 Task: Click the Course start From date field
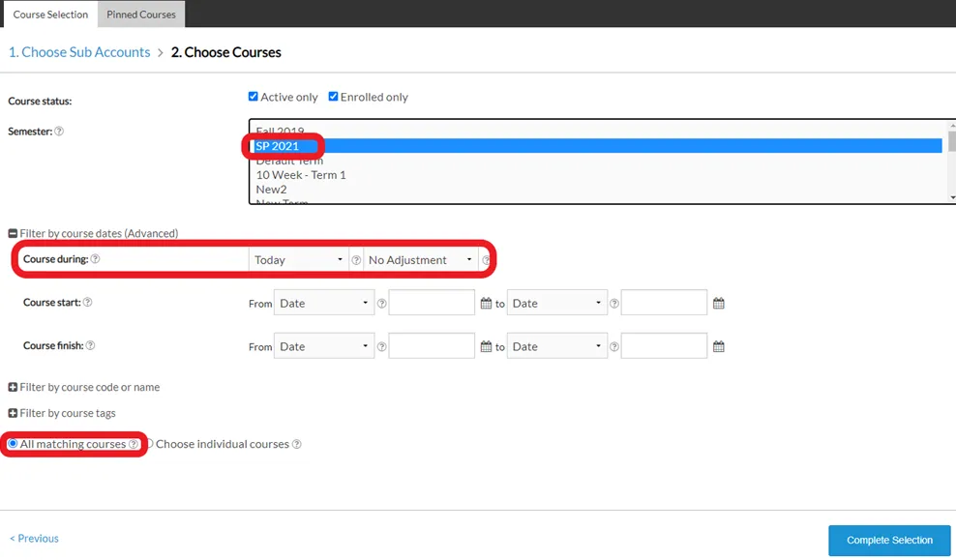click(432, 303)
